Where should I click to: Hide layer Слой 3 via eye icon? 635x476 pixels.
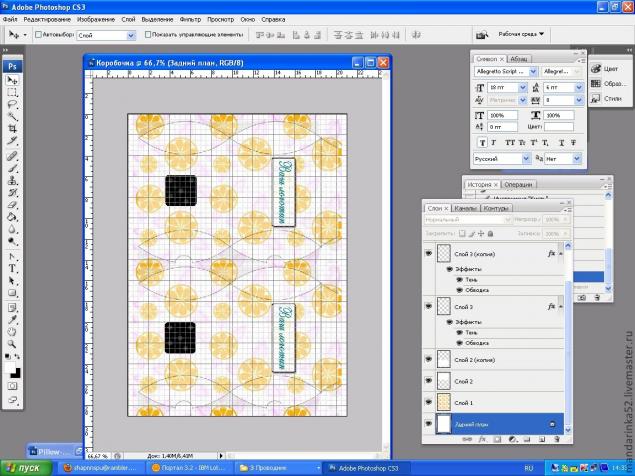428,307
